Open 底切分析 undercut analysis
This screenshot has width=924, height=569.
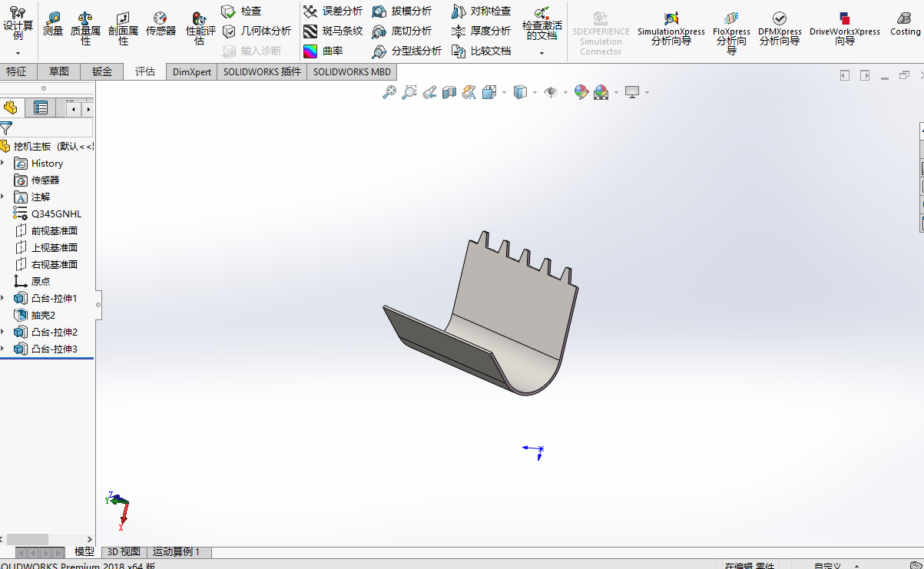tap(402, 31)
